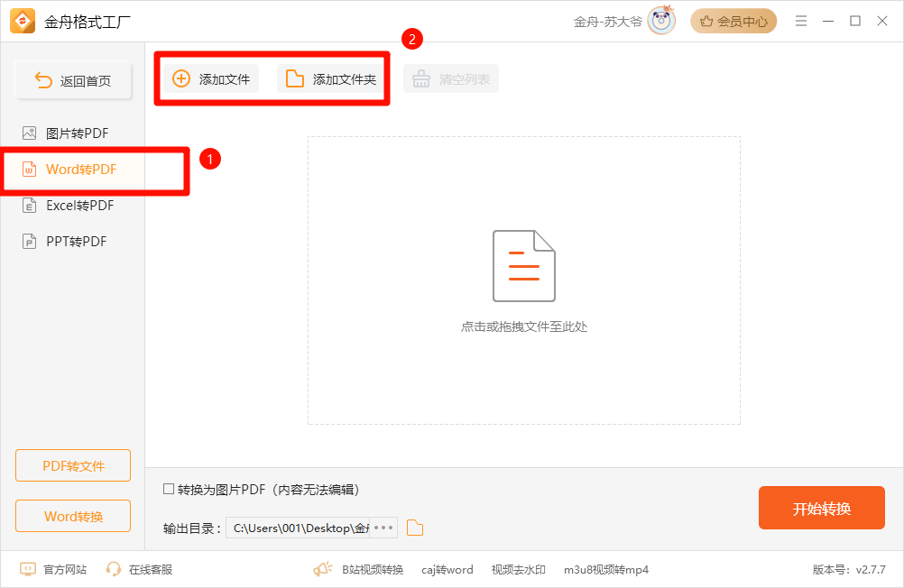Open m3u8视频转mp4 link
This screenshot has height=588, width=904.
(606, 570)
